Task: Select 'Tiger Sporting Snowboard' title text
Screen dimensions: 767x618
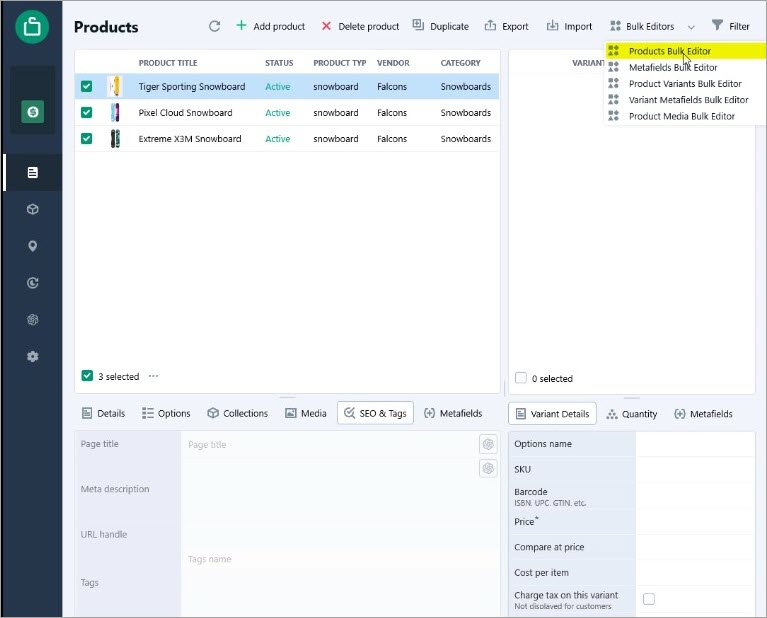Action: (192, 87)
